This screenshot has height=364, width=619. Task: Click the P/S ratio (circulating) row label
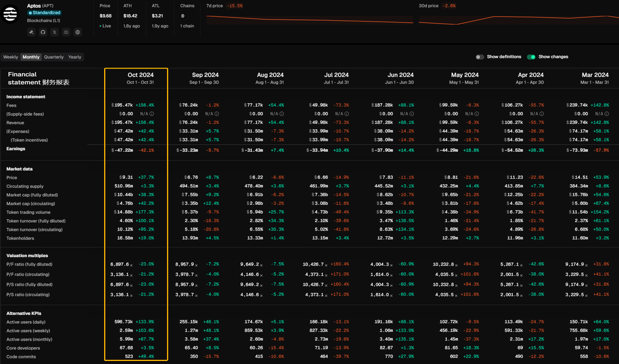[28, 294]
